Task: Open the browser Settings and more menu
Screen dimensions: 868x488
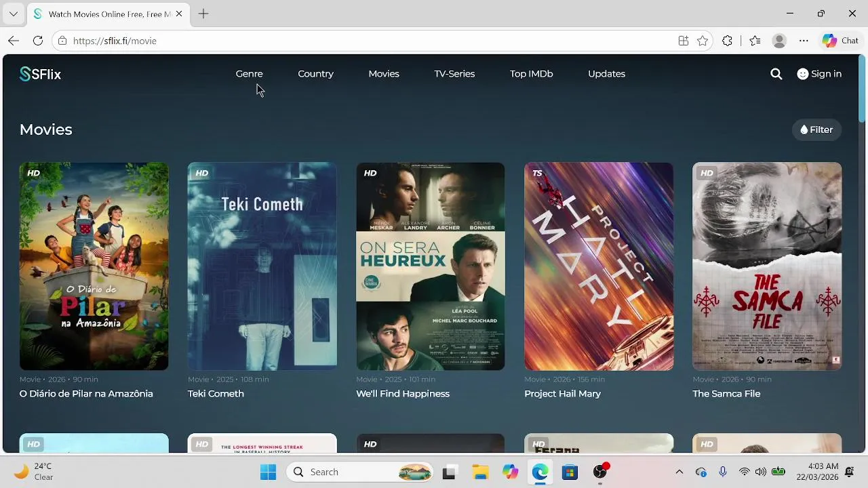Action: (x=804, y=41)
